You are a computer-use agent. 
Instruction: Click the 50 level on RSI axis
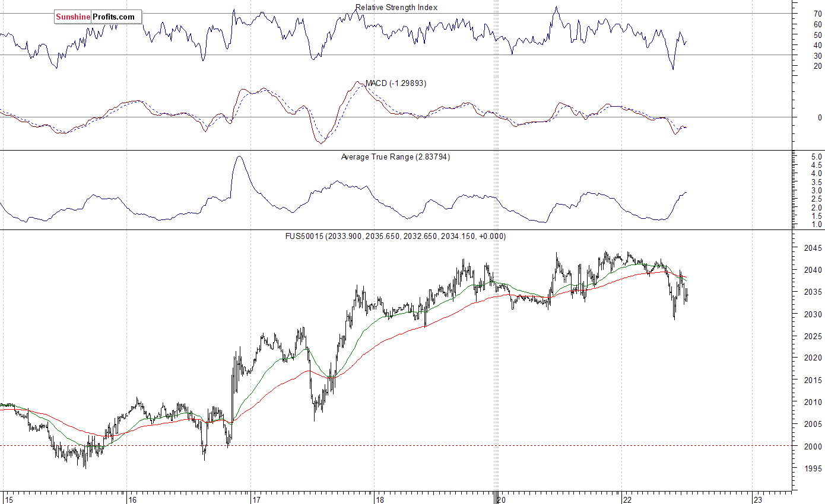tap(817, 34)
